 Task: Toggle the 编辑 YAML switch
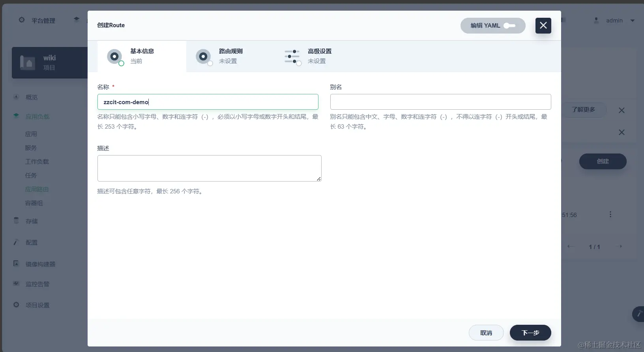click(509, 26)
